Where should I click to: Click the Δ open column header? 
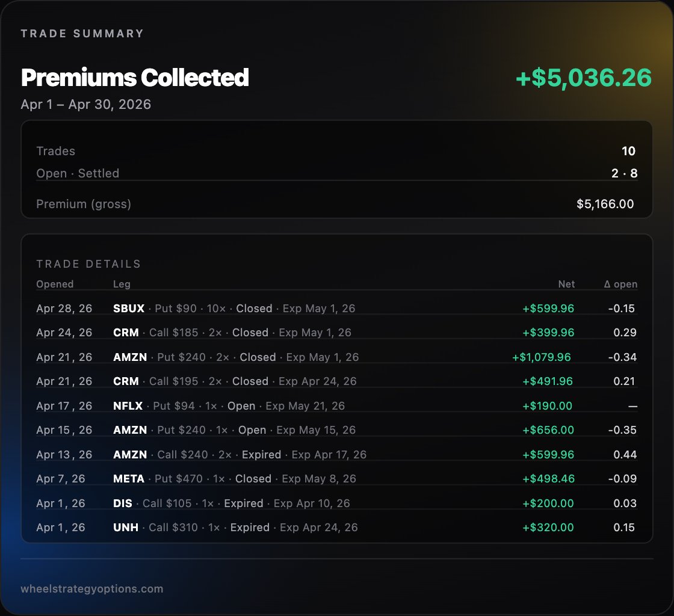(x=620, y=284)
